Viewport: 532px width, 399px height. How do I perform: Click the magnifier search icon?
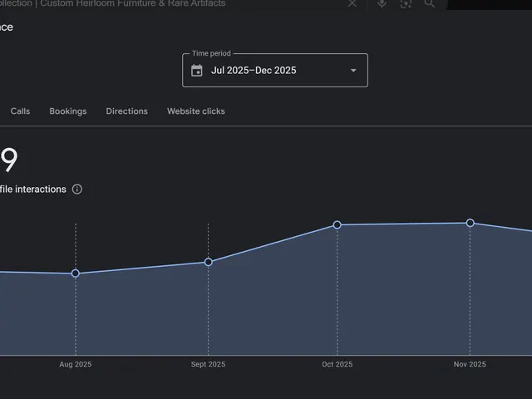tap(429, 3)
